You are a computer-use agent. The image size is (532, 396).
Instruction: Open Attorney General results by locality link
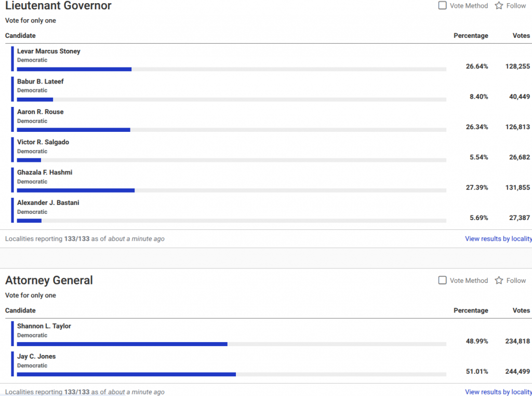[x=498, y=392]
